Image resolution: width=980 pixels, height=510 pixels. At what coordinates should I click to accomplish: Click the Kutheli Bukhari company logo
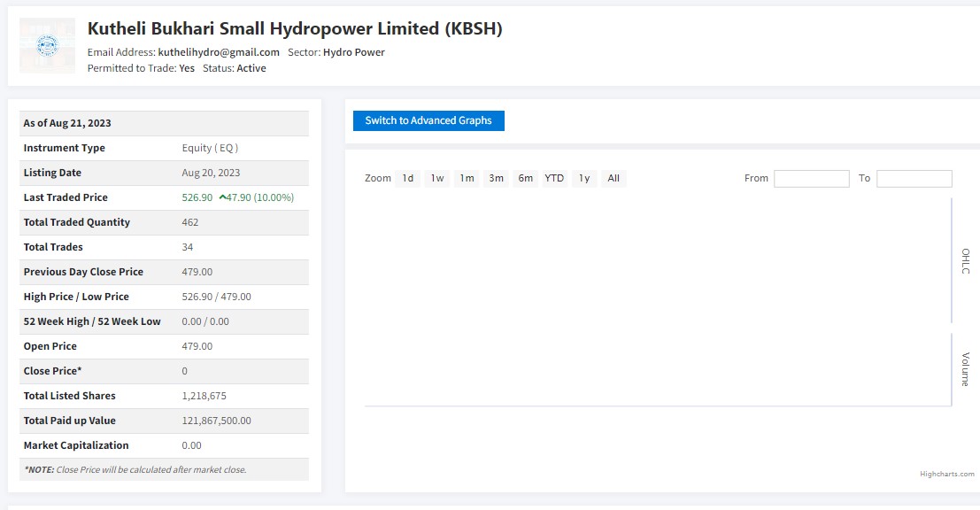click(47, 45)
